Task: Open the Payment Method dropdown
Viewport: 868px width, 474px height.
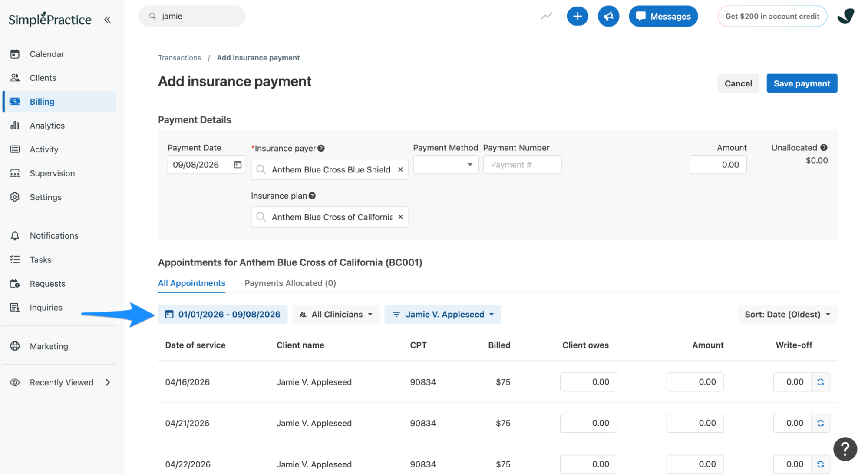Action: pos(446,165)
